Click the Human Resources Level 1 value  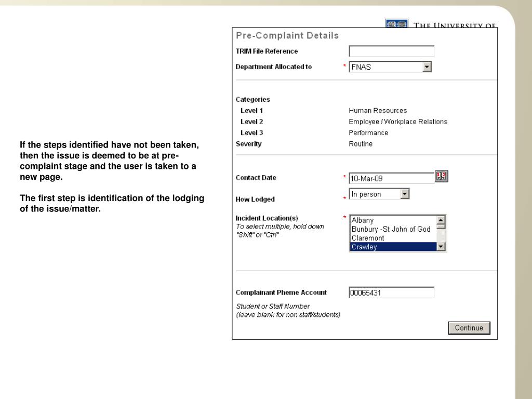378,111
